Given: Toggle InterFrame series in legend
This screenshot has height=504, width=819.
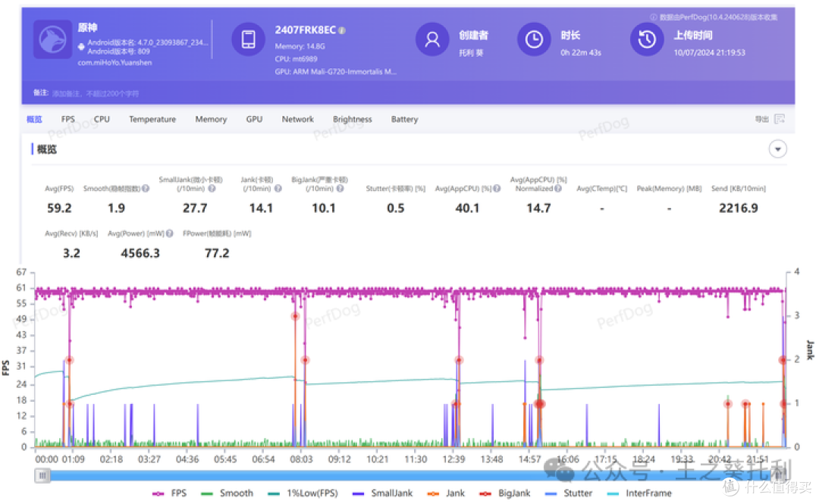Looking at the screenshot, I should [x=640, y=493].
